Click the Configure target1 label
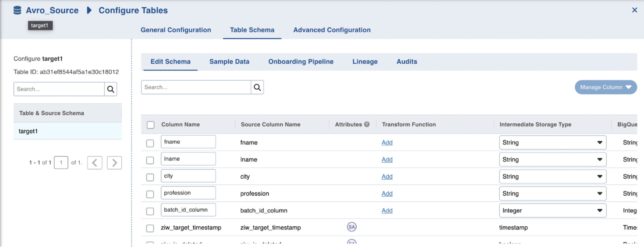Screen dimensions: 644x248 (x=38, y=59)
